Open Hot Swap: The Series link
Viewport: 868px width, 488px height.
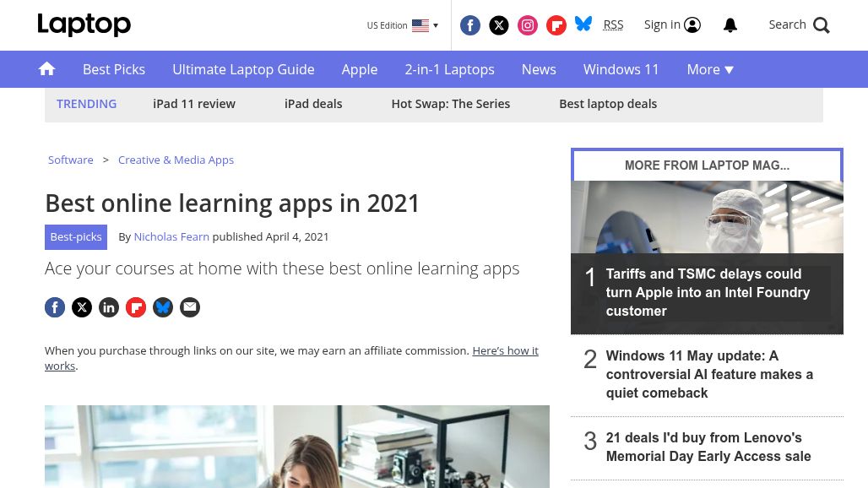coord(451,104)
